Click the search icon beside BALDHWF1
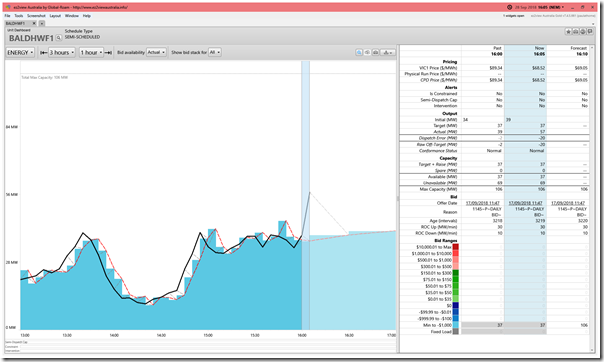Viewport: 604px width, 362px height. (x=59, y=38)
